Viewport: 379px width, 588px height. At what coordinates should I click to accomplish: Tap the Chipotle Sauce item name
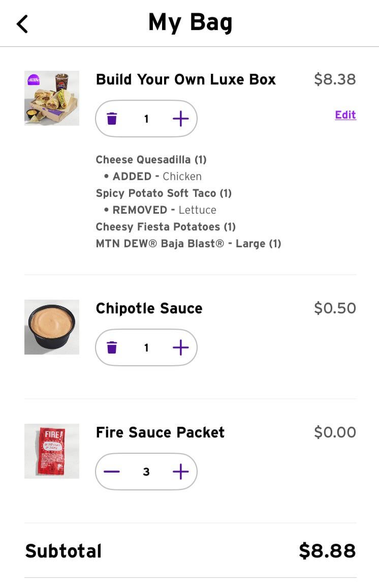(x=149, y=309)
